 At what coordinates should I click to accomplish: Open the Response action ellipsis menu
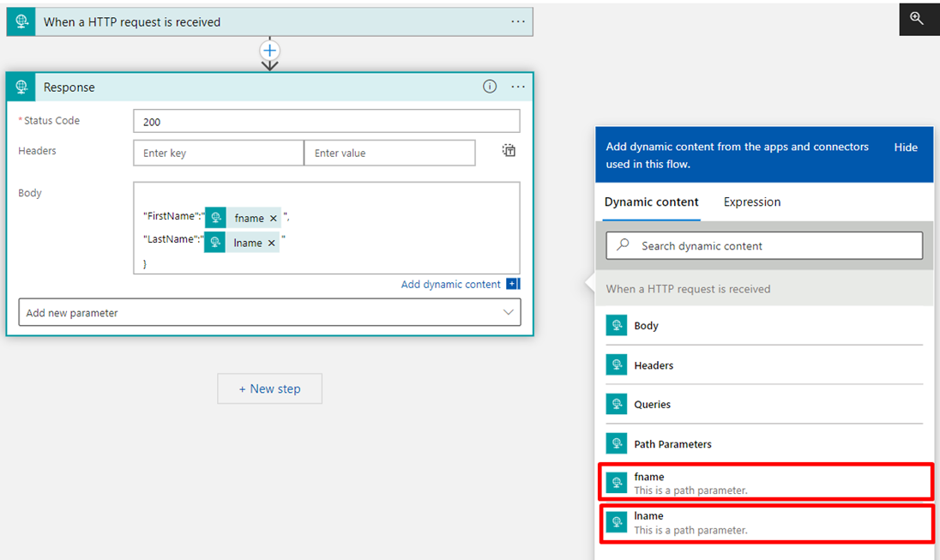click(x=518, y=87)
